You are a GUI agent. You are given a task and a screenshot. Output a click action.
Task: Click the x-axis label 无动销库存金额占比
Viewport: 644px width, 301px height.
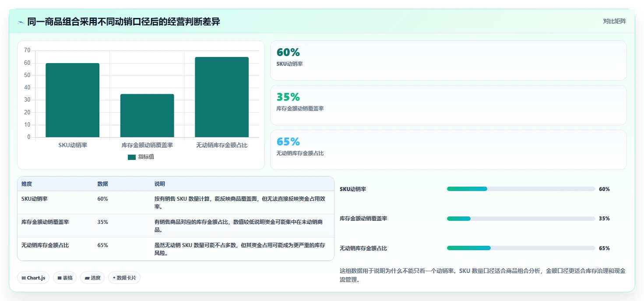(x=222, y=145)
